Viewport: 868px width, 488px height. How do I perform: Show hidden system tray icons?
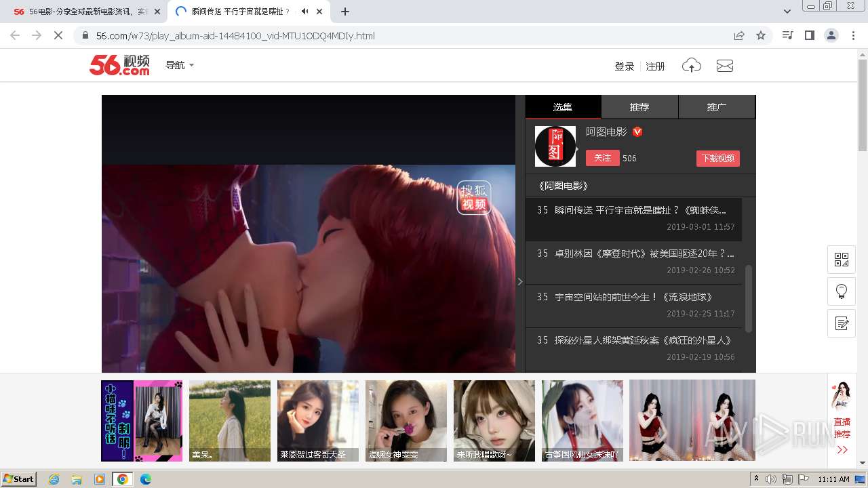pos(755,479)
